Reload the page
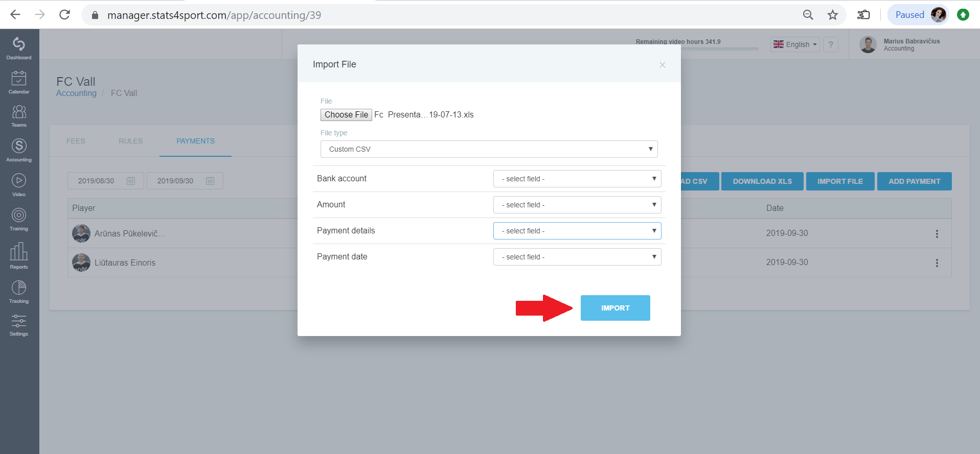 tap(64, 15)
